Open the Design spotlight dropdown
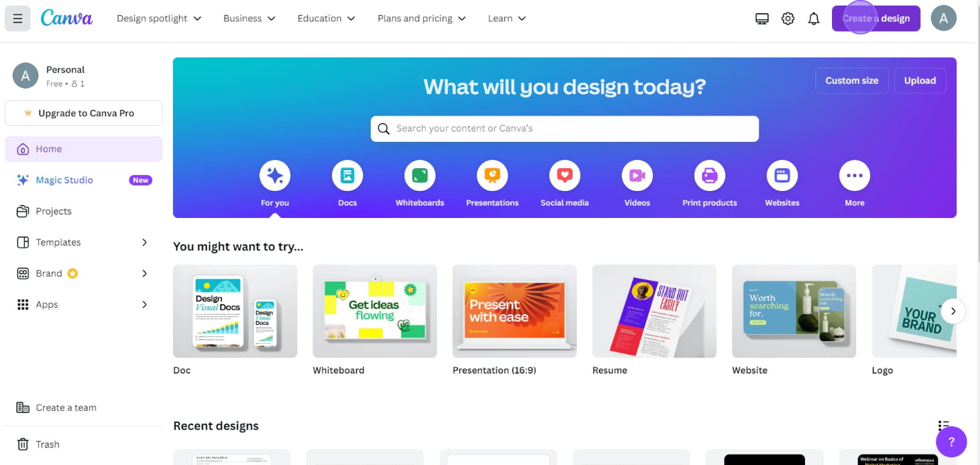 (x=159, y=19)
